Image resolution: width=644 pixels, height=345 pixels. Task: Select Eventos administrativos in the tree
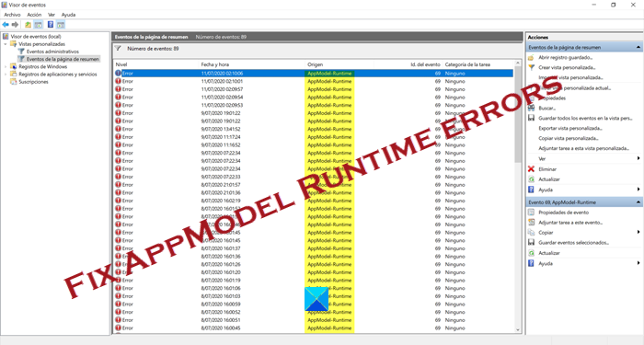pyautogui.click(x=52, y=52)
